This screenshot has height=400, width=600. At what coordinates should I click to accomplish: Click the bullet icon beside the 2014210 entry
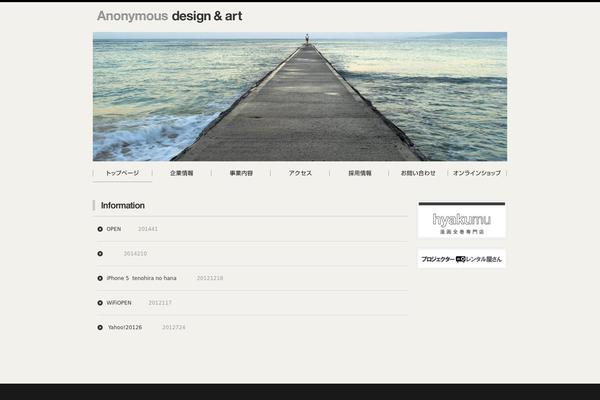(100, 253)
